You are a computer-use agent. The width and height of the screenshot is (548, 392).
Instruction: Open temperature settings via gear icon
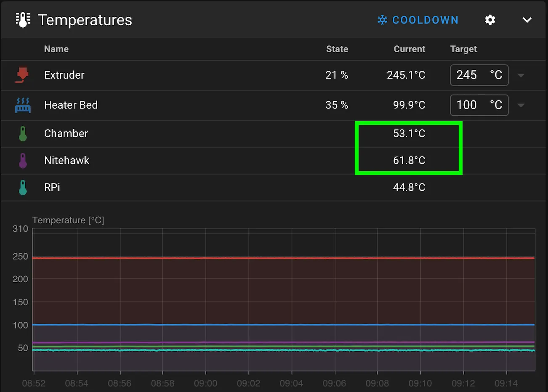490,20
